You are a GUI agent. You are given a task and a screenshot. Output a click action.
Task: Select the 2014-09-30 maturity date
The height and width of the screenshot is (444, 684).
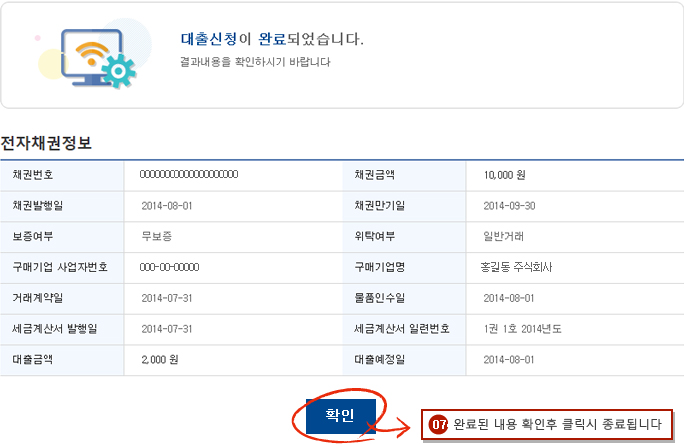click(509, 206)
